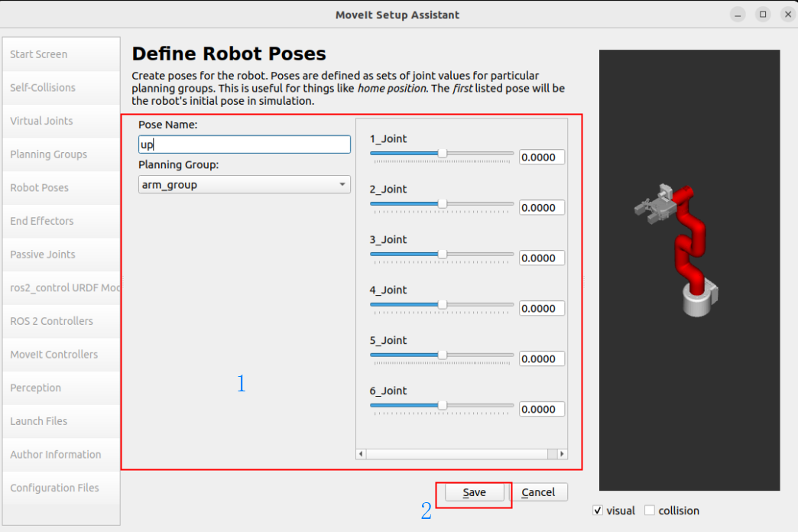Maximize the MoveIt Setup Assistant window
This screenshot has width=798, height=532.
pyautogui.click(x=763, y=15)
